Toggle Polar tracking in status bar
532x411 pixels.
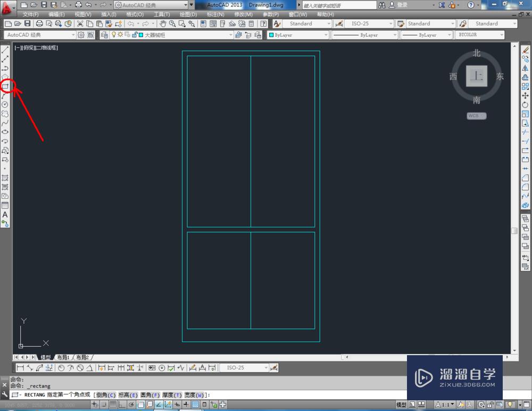pos(131,404)
